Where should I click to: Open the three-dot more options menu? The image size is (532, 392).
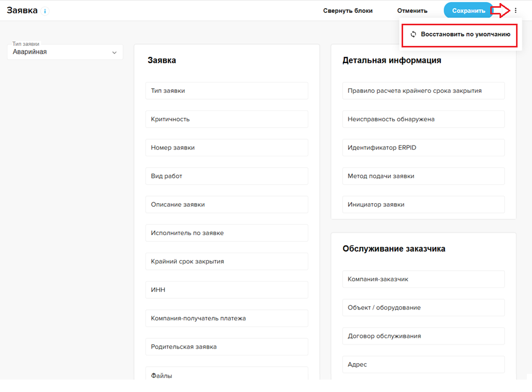coord(515,10)
